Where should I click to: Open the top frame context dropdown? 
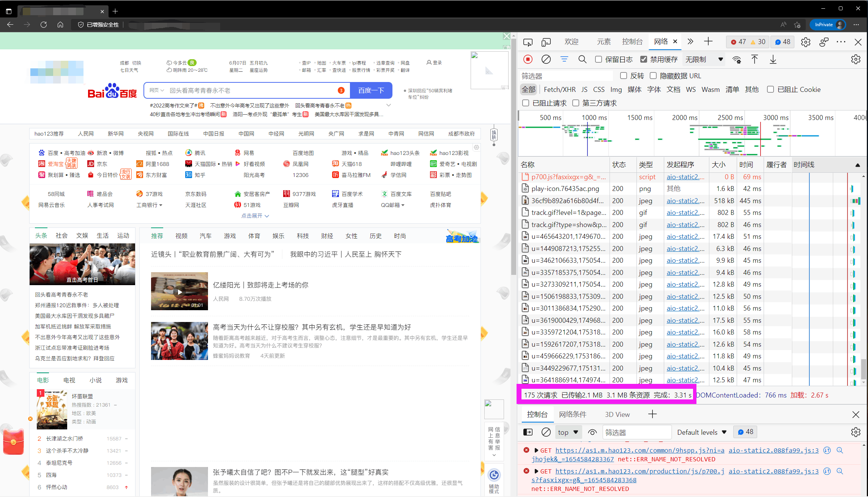click(568, 432)
